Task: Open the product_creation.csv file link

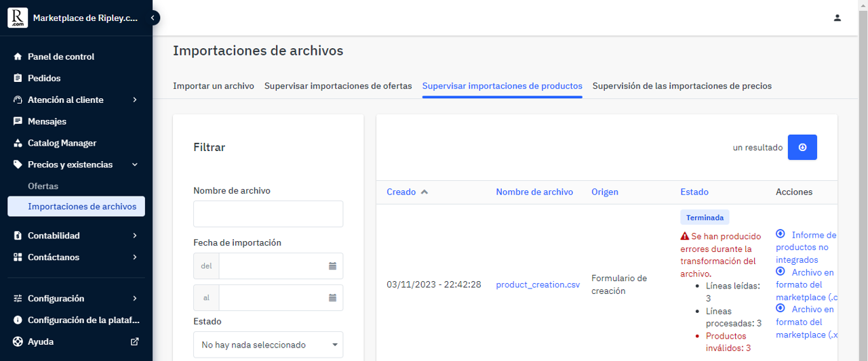Action: (538, 285)
